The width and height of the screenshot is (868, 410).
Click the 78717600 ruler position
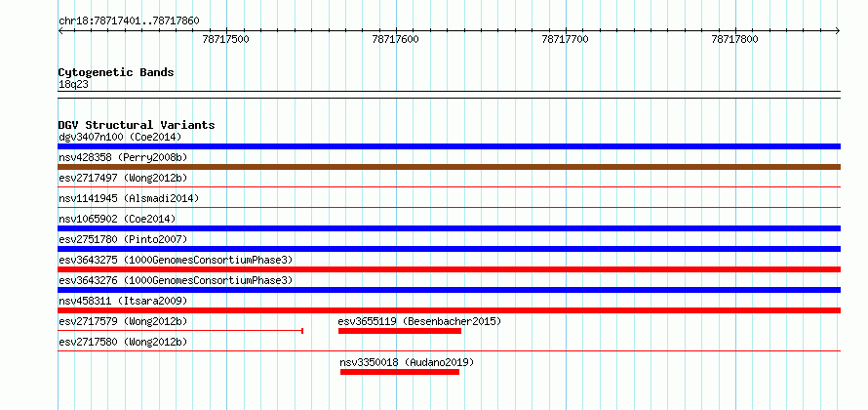(395, 39)
